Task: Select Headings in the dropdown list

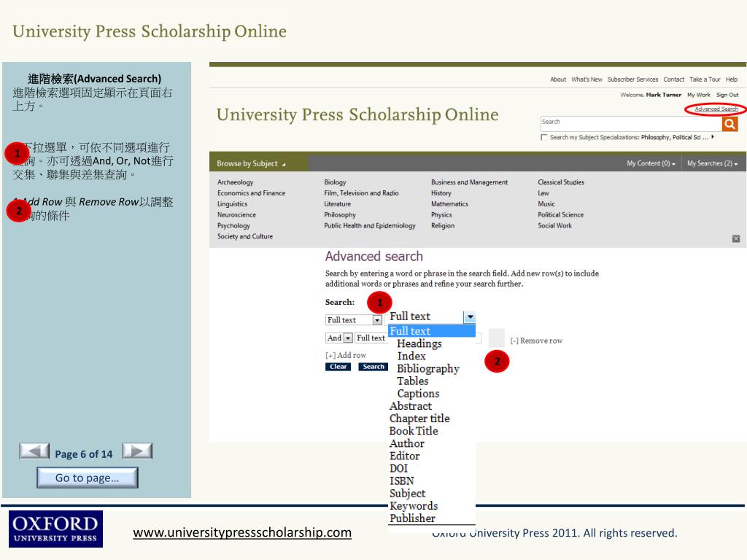Action: click(x=419, y=343)
